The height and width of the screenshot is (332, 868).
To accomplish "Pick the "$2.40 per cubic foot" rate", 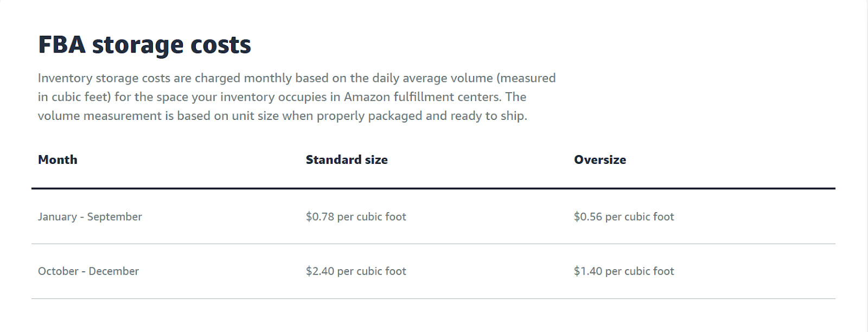I will (356, 271).
